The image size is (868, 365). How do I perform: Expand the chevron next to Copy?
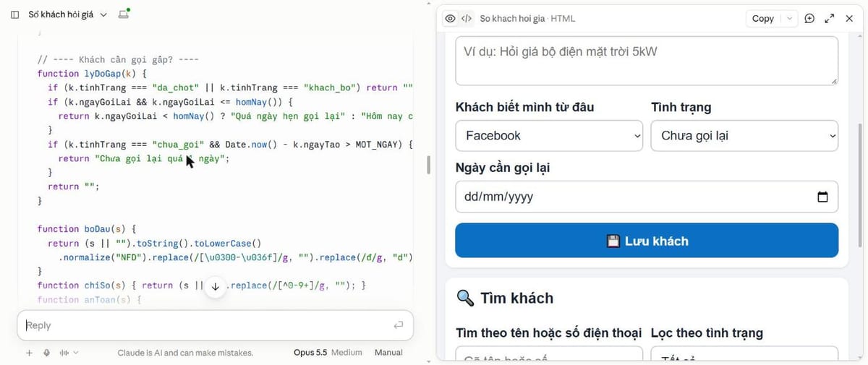click(x=789, y=19)
